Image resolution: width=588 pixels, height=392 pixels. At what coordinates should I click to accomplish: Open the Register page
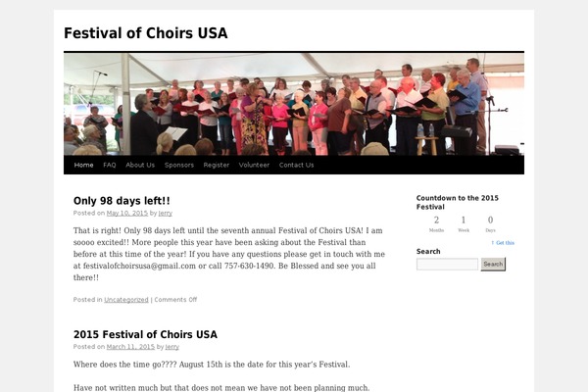pos(217,165)
